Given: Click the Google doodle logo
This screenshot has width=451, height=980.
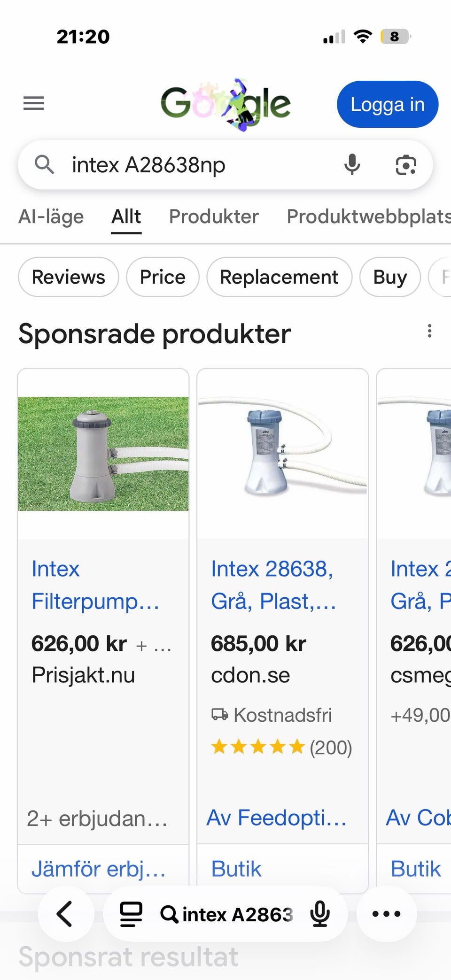Looking at the screenshot, I should pos(225,104).
